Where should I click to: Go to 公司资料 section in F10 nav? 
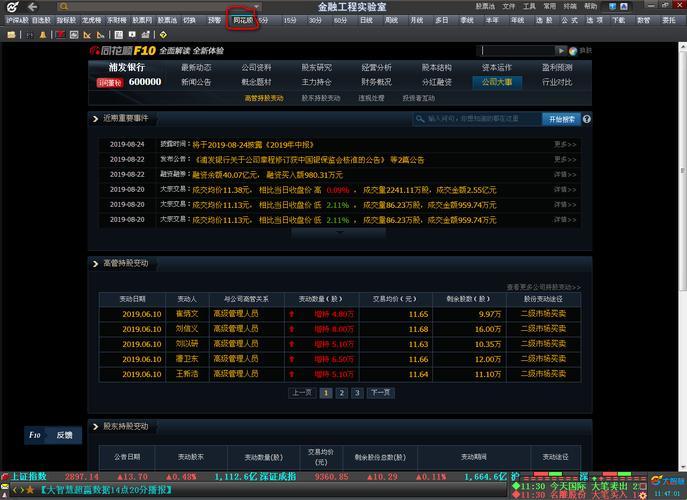click(x=256, y=67)
